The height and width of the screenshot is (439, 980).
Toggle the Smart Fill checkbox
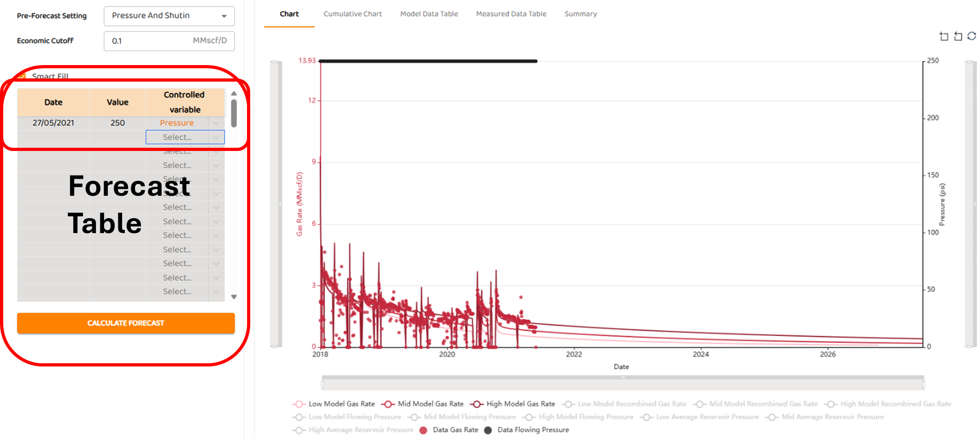(22, 76)
